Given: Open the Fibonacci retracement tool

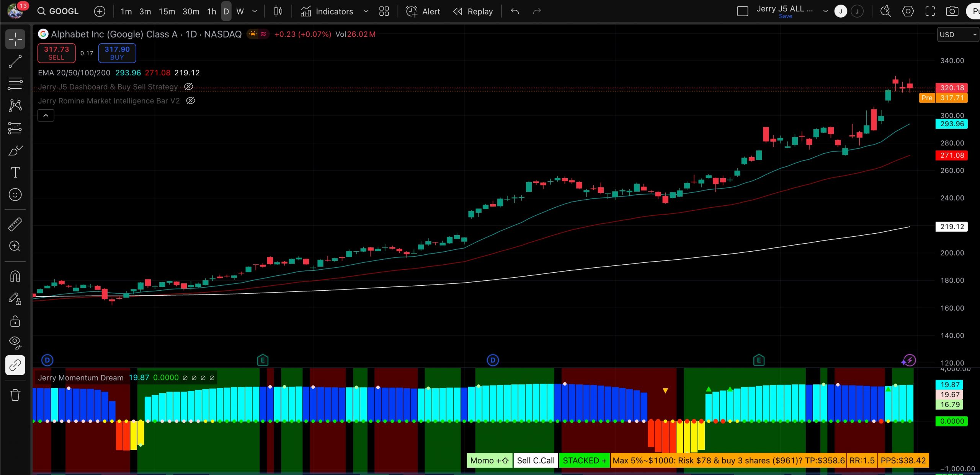Looking at the screenshot, I should 15,83.
